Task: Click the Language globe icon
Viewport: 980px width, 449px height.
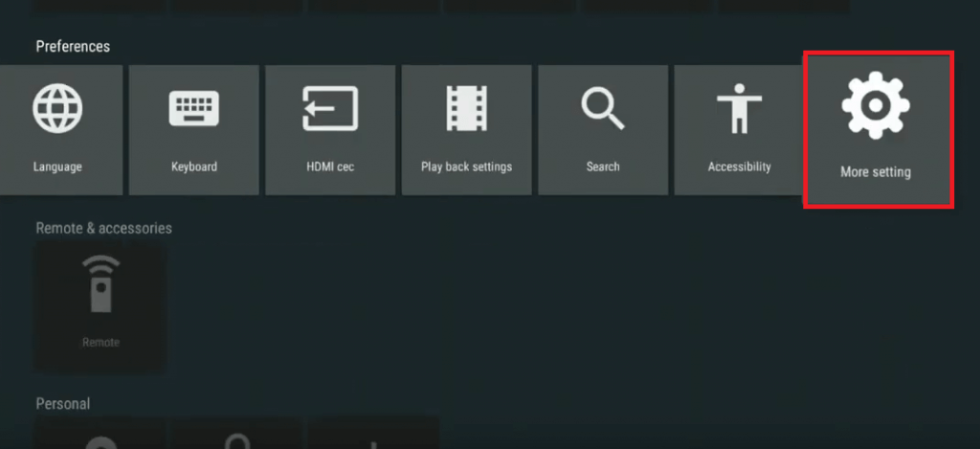Action: (x=57, y=107)
